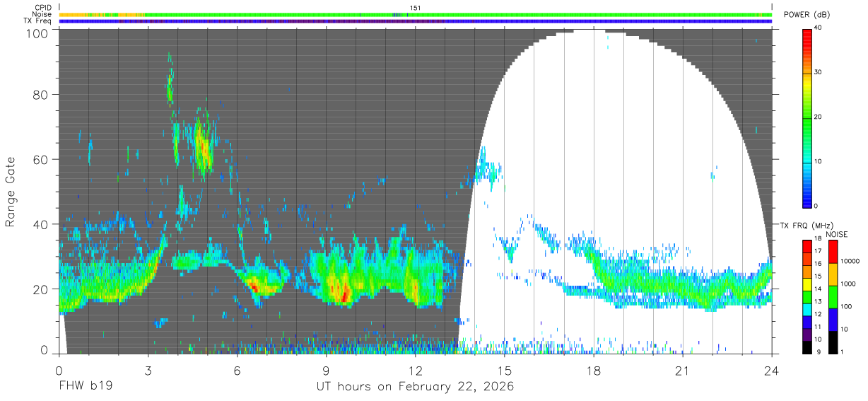
Task: Click the range gate tick label 20
Action: point(42,289)
